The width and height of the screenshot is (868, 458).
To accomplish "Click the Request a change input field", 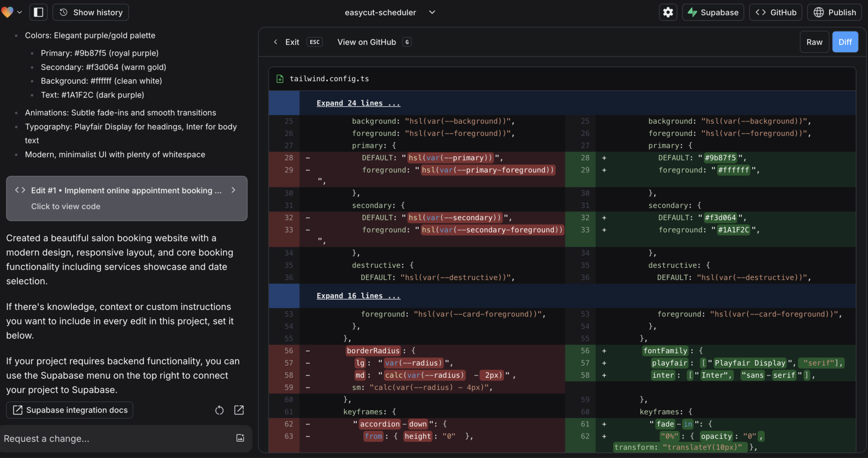I will pos(113,439).
